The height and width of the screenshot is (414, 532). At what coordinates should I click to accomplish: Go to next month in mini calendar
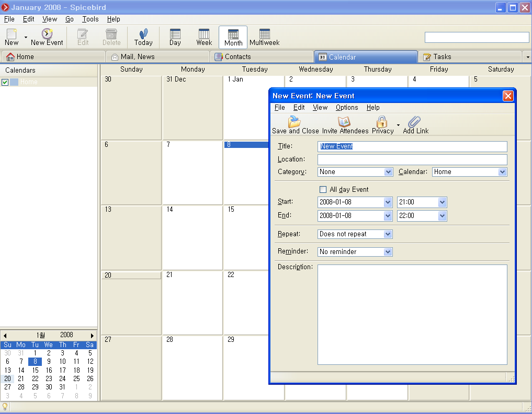click(x=92, y=336)
